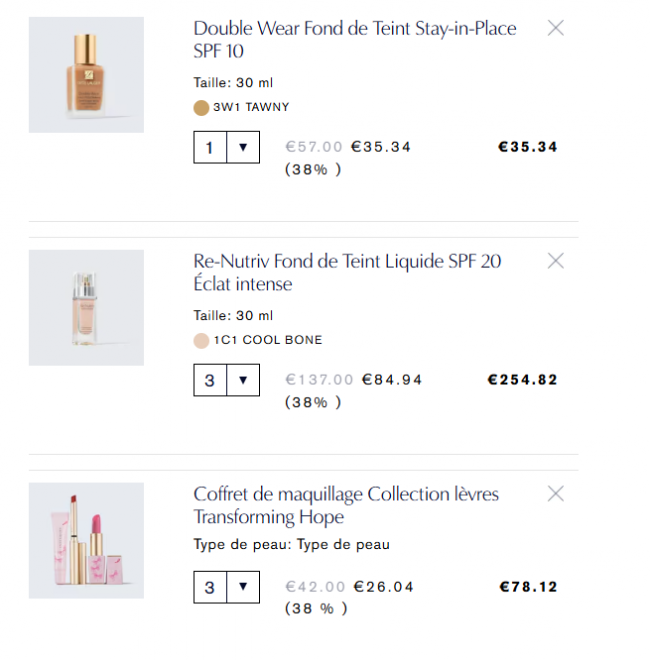Image resolution: width=650 pixels, height=660 pixels.
Task: Open Double Wear Fond de Teint product title
Action: [x=354, y=39]
